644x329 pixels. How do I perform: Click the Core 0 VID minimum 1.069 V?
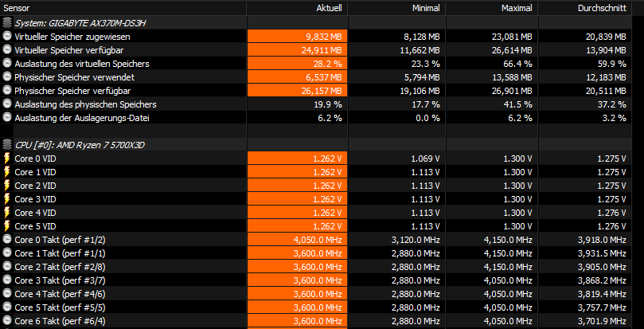tap(426, 159)
